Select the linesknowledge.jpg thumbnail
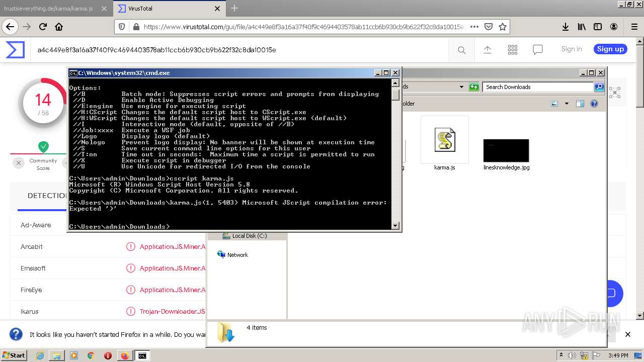This screenshot has height=362, width=644. 506,150
